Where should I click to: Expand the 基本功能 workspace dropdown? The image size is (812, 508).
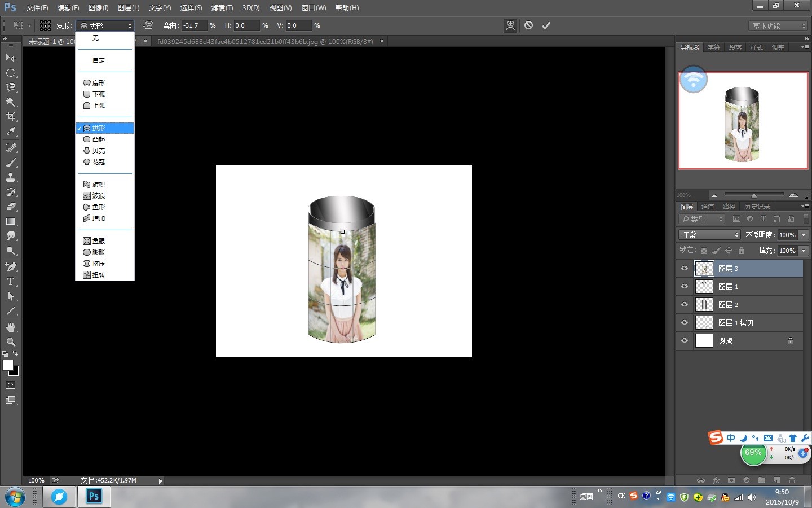coord(779,26)
